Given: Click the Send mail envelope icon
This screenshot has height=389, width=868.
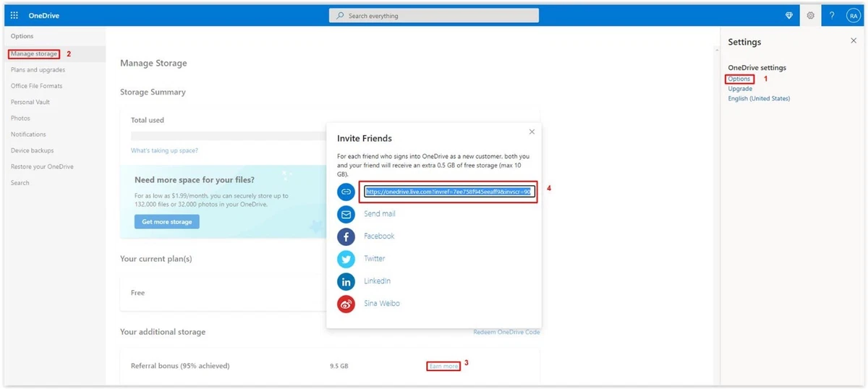Looking at the screenshot, I should point(346,214).
